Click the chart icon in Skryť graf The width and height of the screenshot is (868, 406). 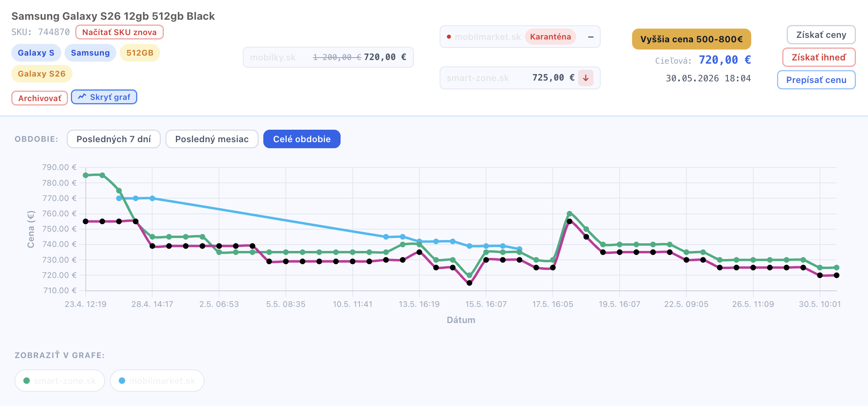(x=82, y=97)
